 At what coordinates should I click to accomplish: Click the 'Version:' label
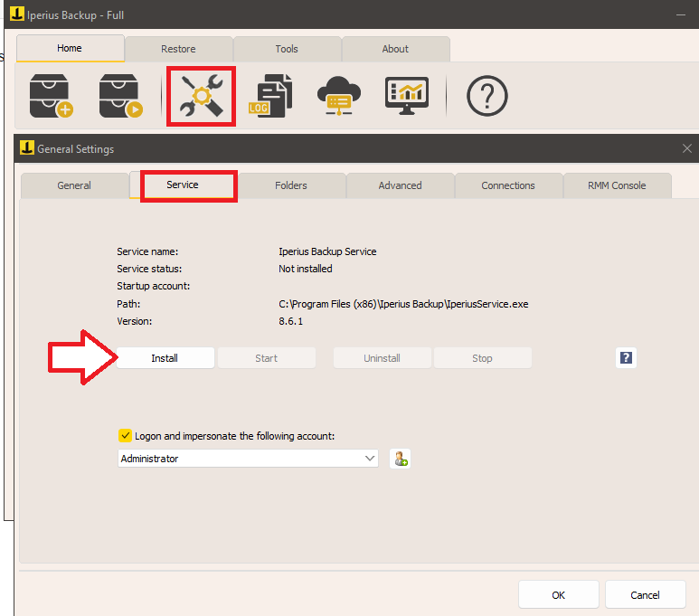[x=134, y=321]
